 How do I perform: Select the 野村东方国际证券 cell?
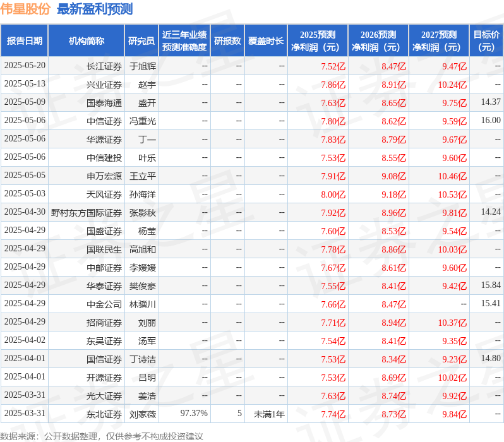tap(87, 213)
